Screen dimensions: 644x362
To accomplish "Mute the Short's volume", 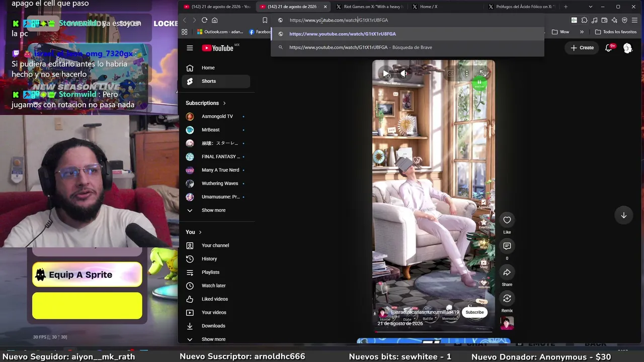I will 405,73.
